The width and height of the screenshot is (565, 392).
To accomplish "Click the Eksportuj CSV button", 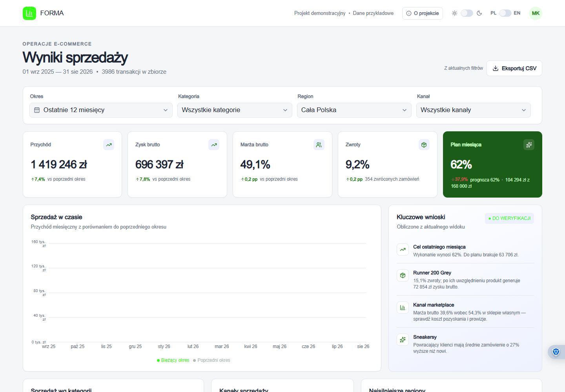I will [514, 68].
